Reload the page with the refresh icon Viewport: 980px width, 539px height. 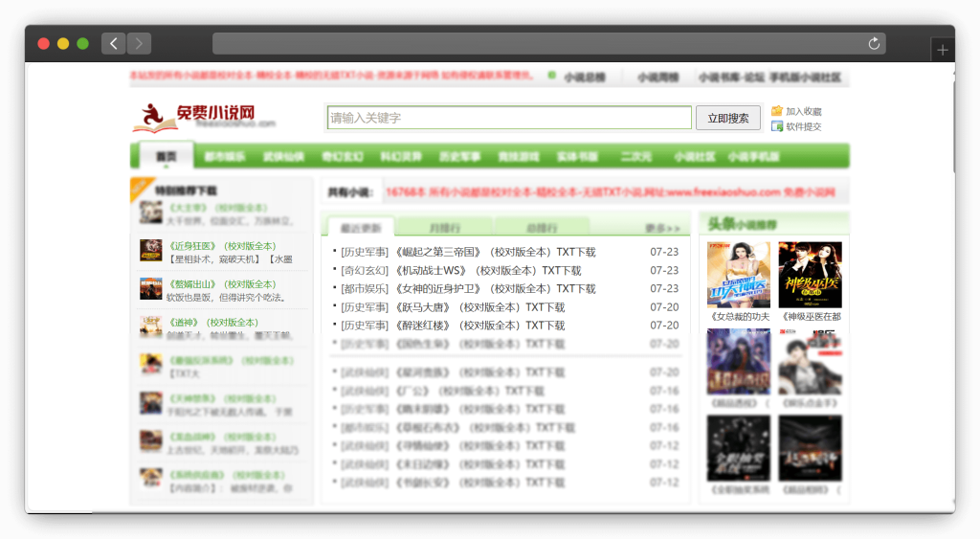coord(874,43)
